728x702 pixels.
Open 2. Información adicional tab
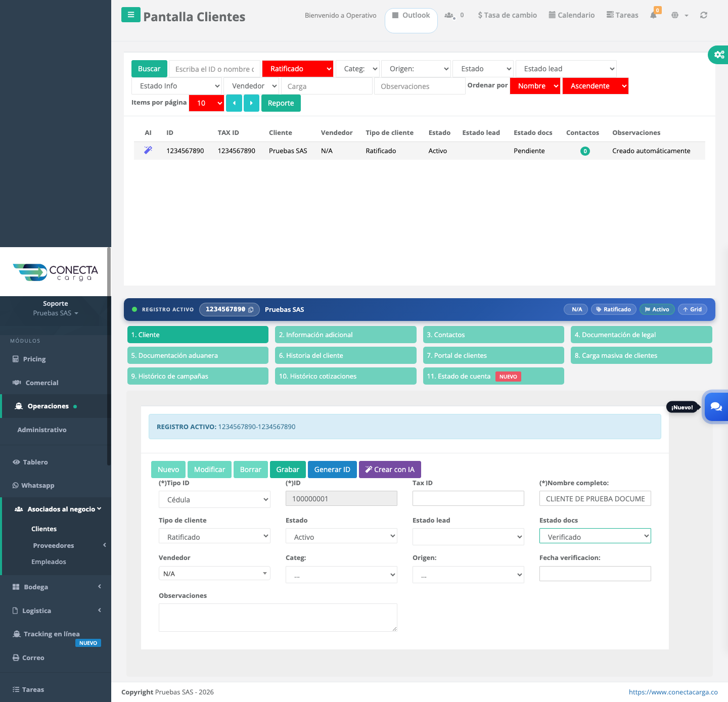coord(346,335)
